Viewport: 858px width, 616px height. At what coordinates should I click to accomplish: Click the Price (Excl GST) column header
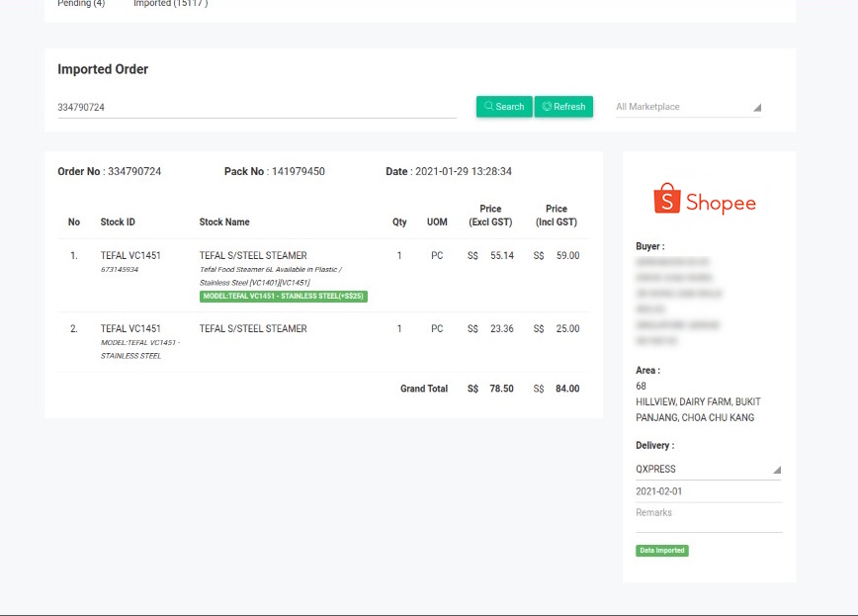click(490, 216)
